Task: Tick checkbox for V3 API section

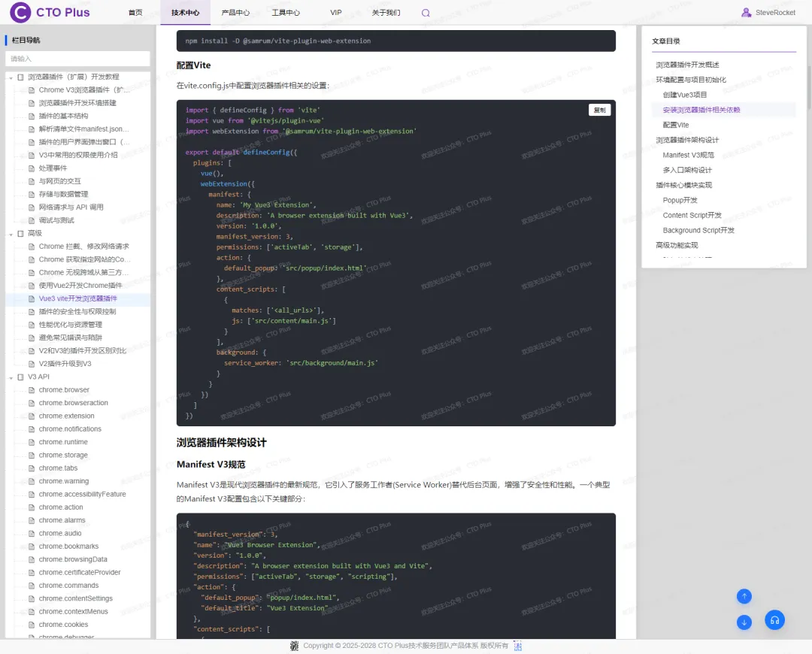Action: click(21, 377)
